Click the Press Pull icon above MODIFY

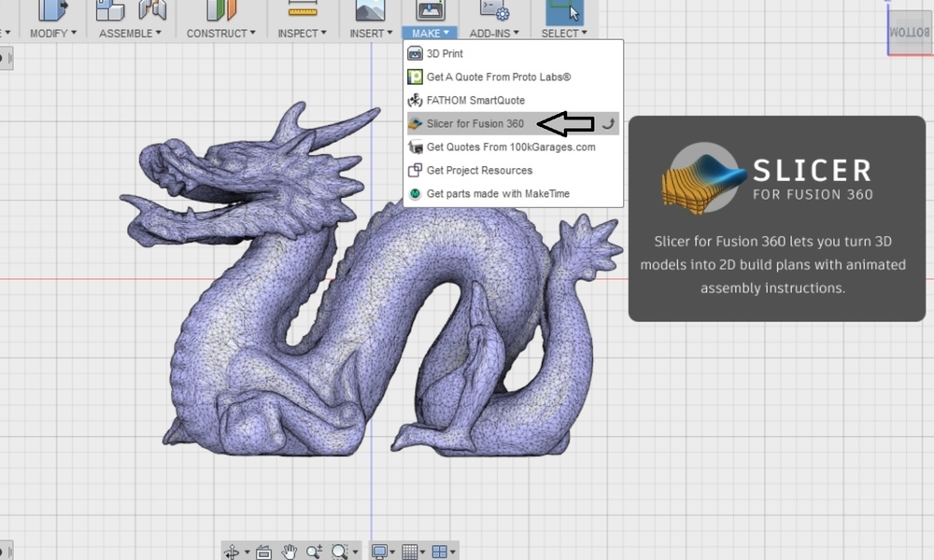(x=53, y=10)
